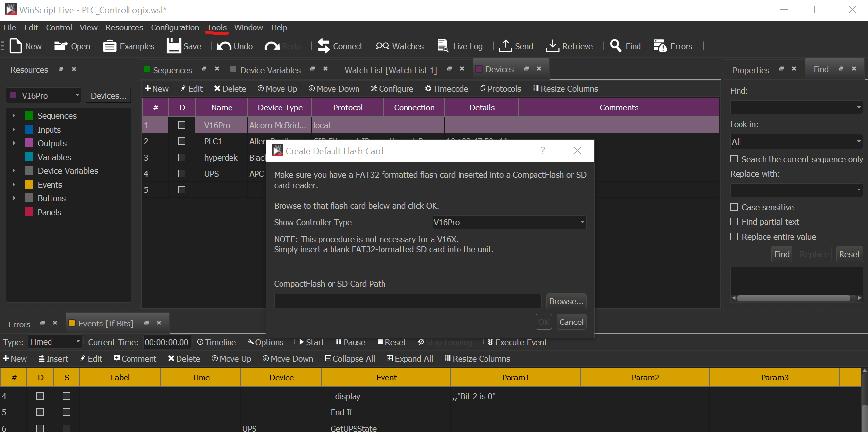Edit the selected device
This screenshot has height=432, width=868.
(192, 89)
